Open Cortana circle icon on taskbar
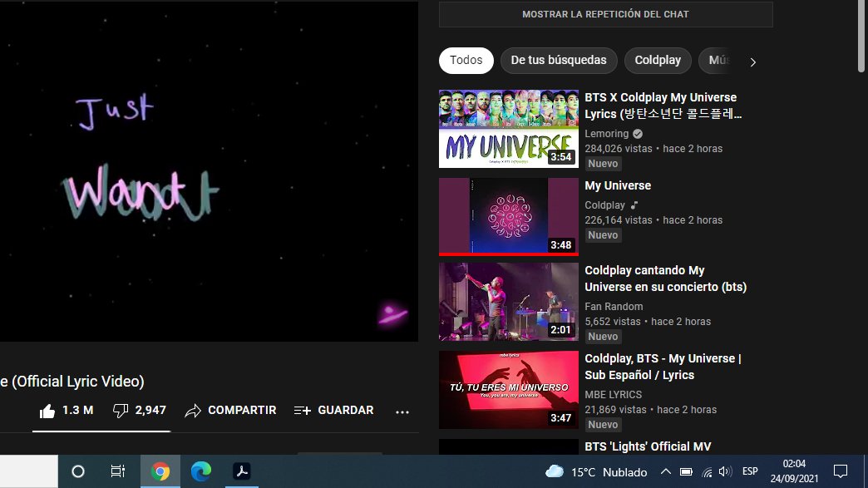Image resolution: width=868 pixels, height=488 pixels. pyautogui.click(x=78, y=471)
